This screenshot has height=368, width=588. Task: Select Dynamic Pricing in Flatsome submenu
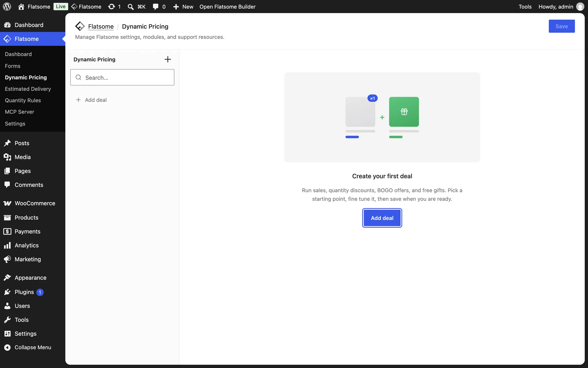(x=26, y=77)
